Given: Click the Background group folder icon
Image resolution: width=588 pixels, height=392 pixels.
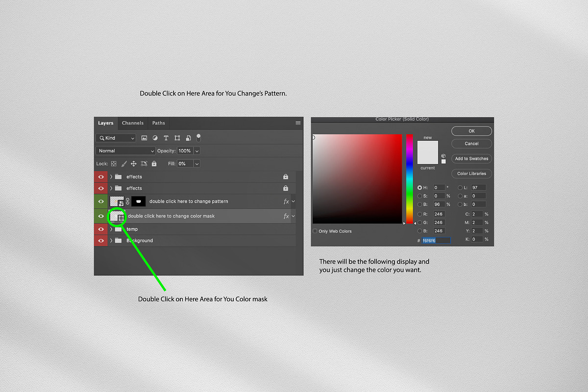Looking at the screenshot, I should [x=118, y=241].
